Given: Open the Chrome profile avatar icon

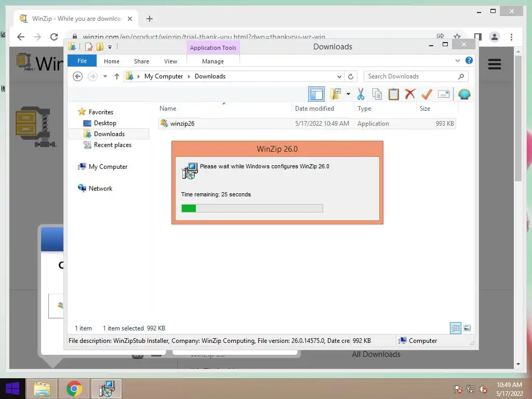Looking at the screenshot, I should coord(495,37).
